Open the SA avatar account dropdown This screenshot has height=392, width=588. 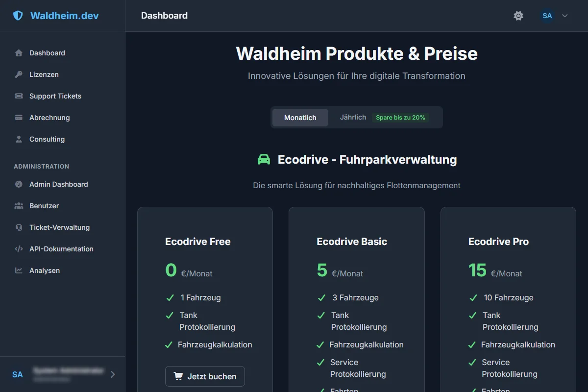(x=547, y=16)
